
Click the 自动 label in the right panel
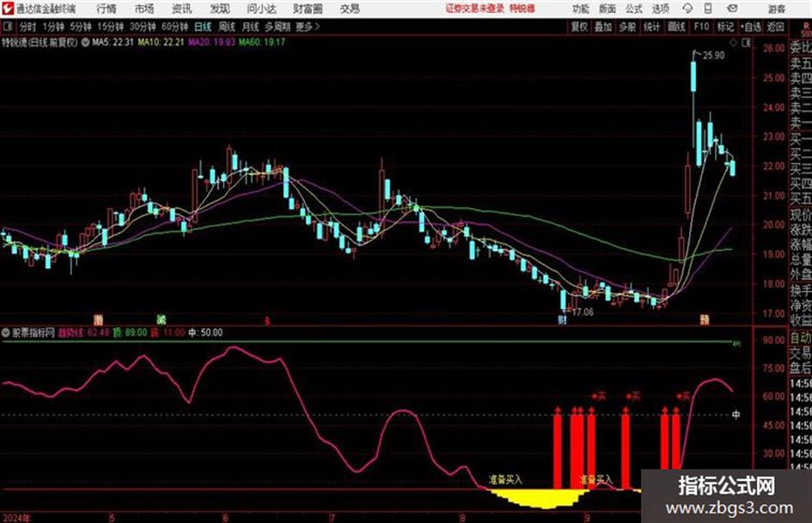pos(801,338)
